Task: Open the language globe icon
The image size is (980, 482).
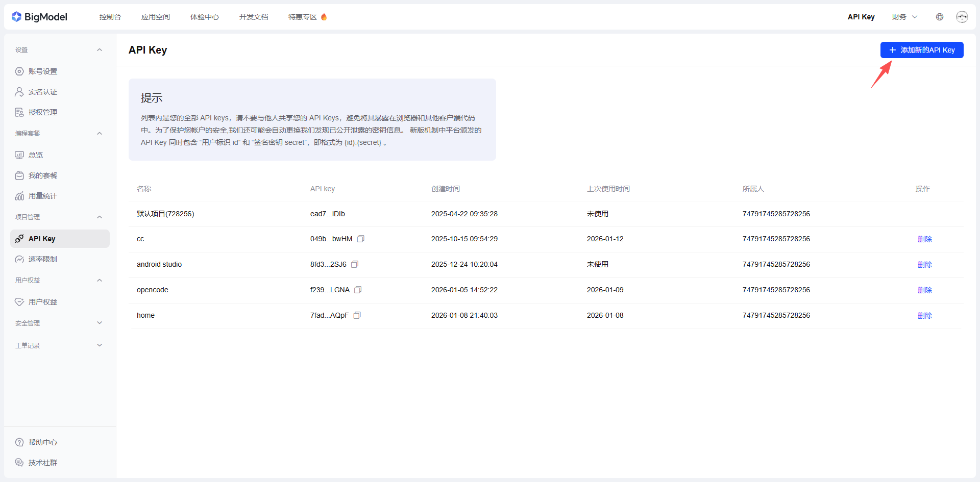Action: (x=940, y=17)
